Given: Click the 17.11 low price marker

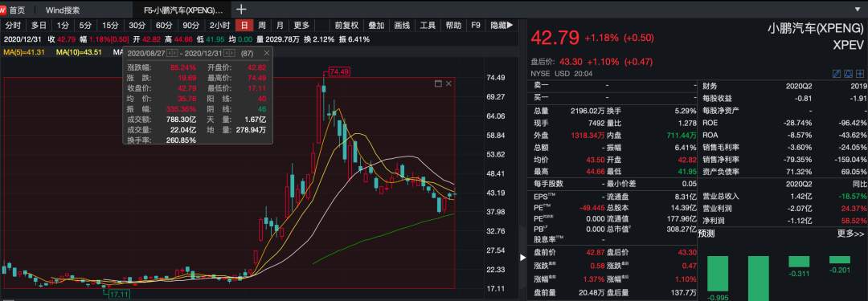Looking at the screenshot, I should coord(118,295).
